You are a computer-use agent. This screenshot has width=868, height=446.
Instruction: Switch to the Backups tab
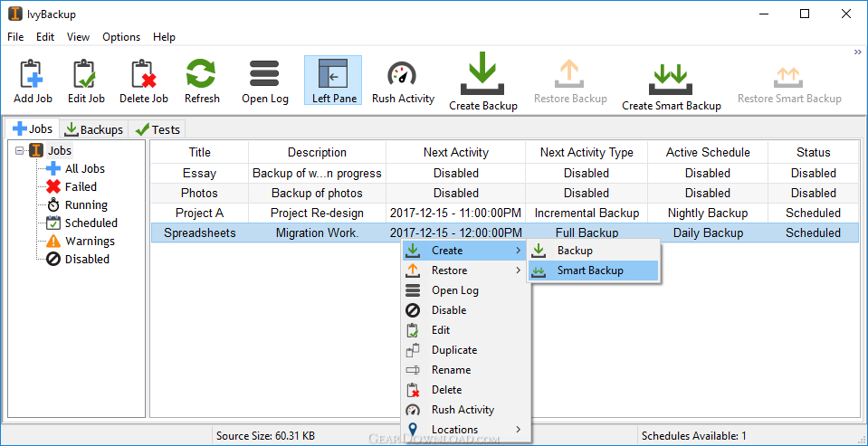pos(94,130)
